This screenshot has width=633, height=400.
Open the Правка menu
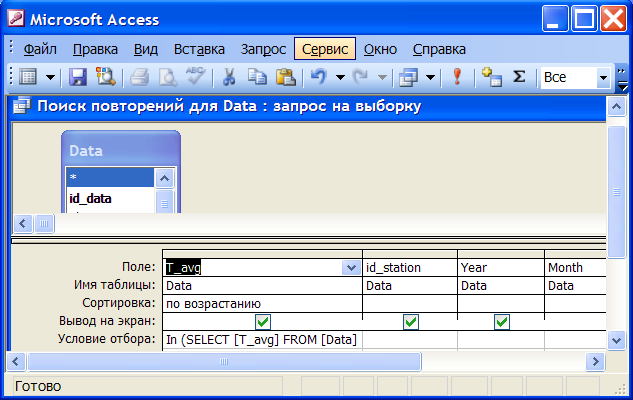point(95,49)
